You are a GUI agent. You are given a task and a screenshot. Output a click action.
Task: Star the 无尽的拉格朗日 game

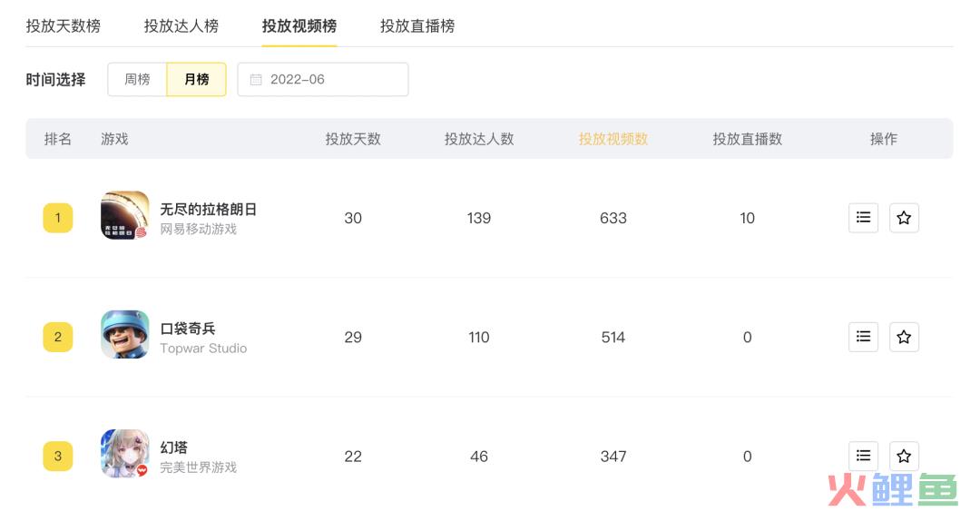click(x=904, y=218)
